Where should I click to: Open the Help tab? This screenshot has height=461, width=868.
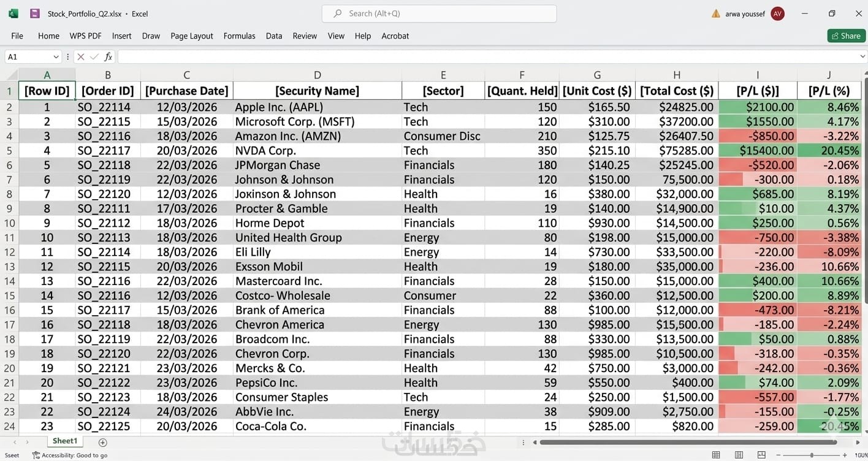tap(363, 36)
